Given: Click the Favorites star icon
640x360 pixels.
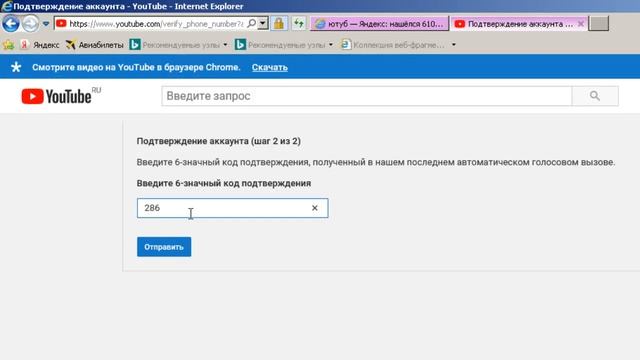Looking at the screenshot, I should tap(8, 45).
